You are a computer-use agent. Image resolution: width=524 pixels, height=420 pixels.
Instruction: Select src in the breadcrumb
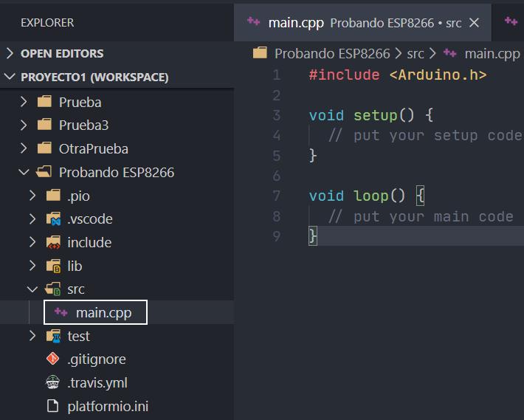(416, 53)
